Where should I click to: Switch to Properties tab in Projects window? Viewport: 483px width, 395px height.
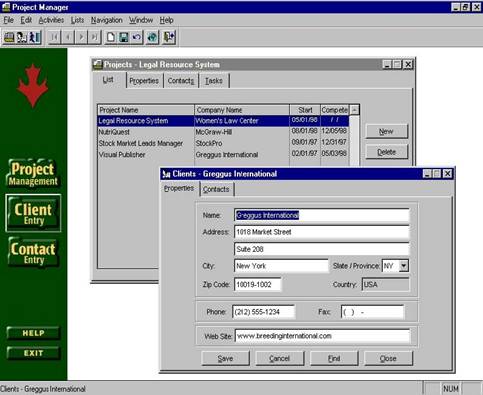(144, 81)
